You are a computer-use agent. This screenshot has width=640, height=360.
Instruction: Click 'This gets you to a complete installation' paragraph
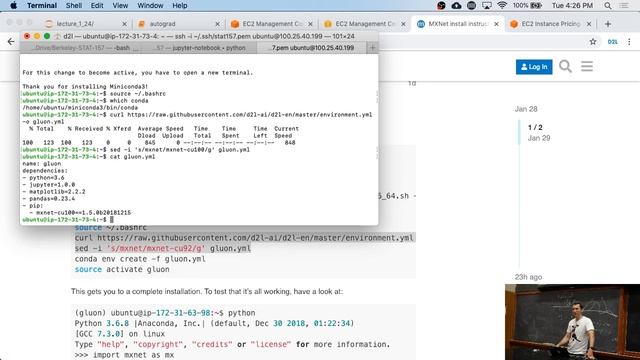pyautogui.click(x=207, y=291)
